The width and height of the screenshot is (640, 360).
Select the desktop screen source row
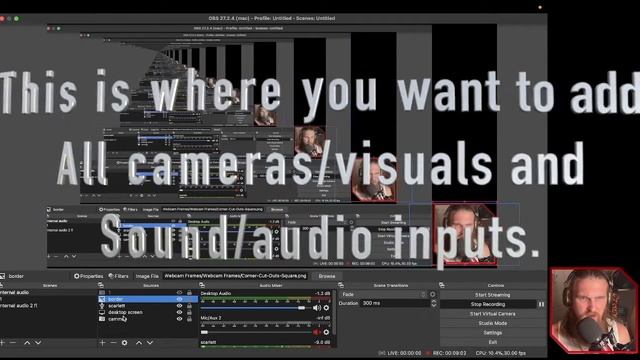click(x=147, y=312)
